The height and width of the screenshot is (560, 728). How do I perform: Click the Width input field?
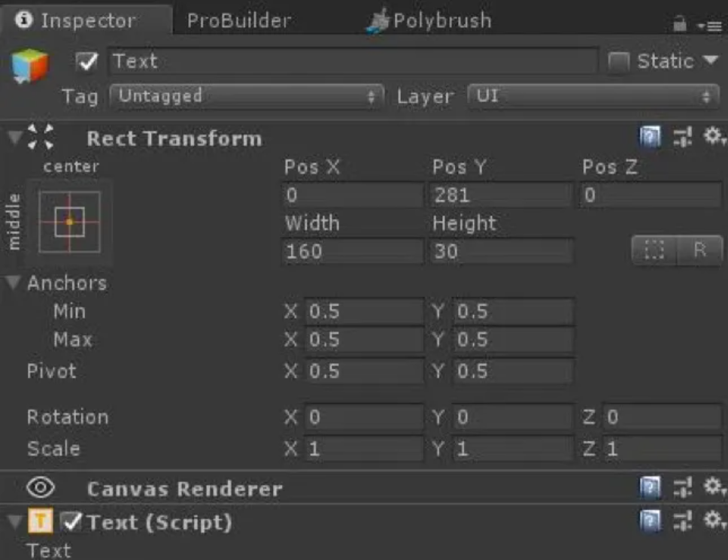tap(353, 251)
